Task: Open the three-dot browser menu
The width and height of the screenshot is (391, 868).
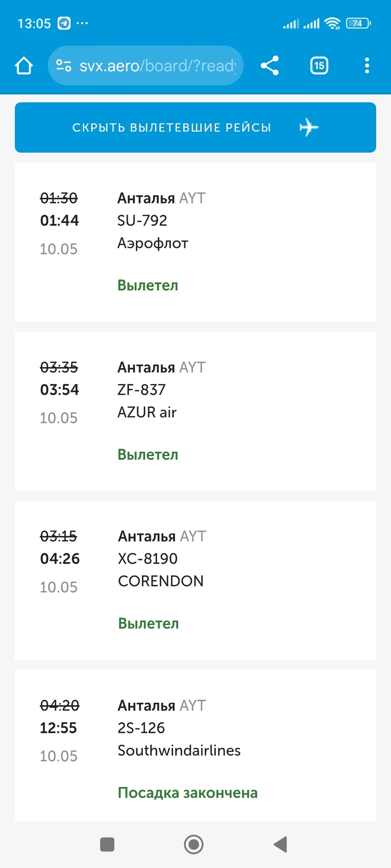Action: coord(367,66)
